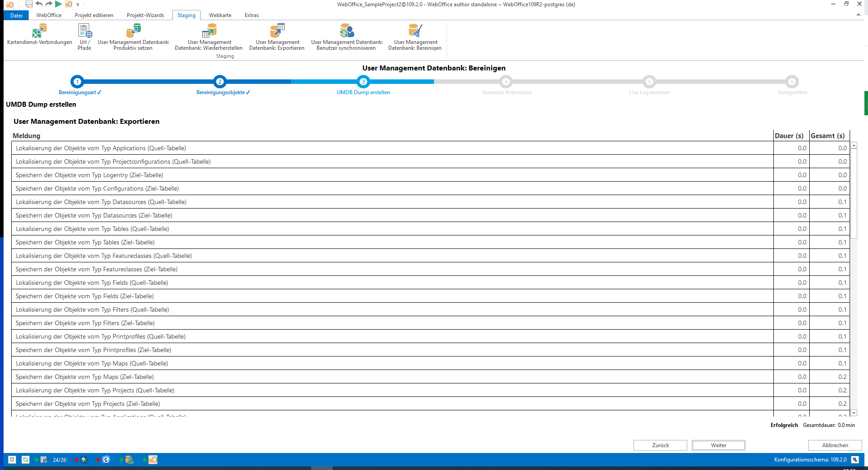Click the user database status icon
The image size is (868, 470).
[x=129, y=460]
